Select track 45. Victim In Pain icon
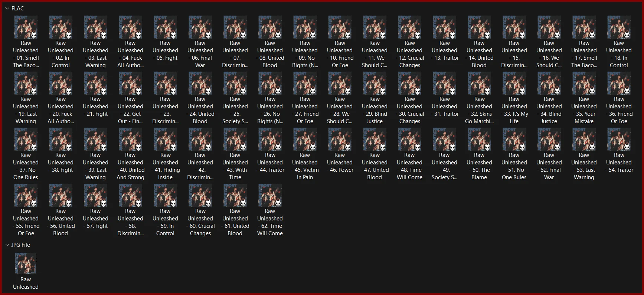Image resolution: width=644 pixels, height=295 pixels. point(305,140)
